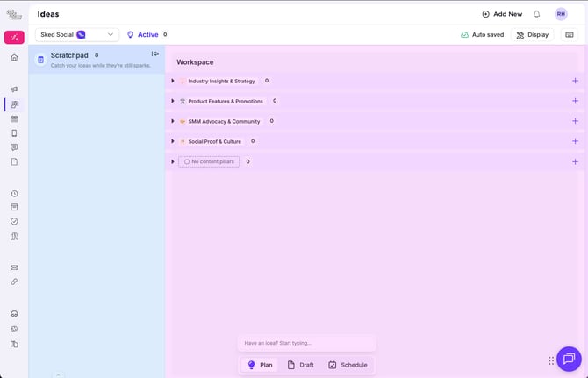The image size is (588, 378).
Task: Select the Ideas icon in sidebar
Action: click(15, 104)
